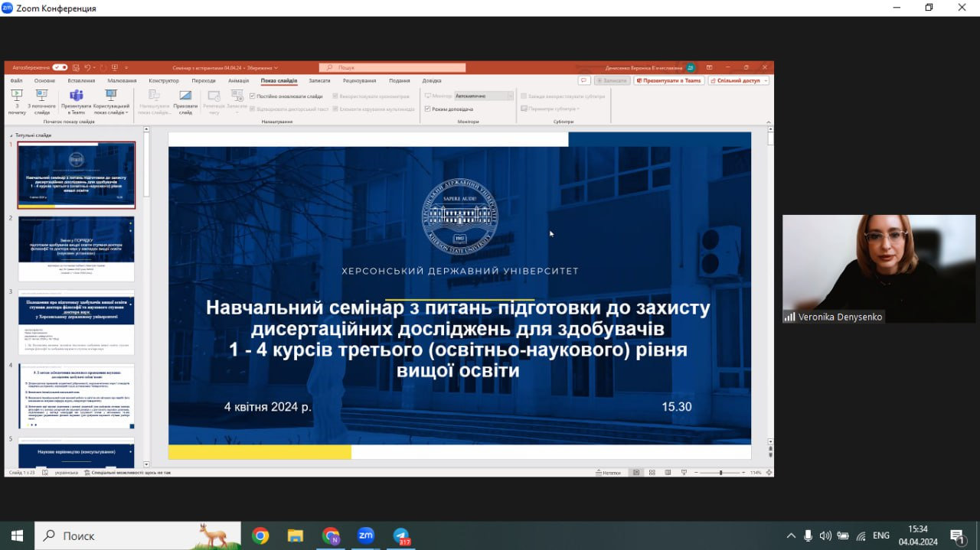Open Telegram from the taskbar
The height and width of the screenshot is (550, 980).
pyautogui.click(x=401, y=535)
